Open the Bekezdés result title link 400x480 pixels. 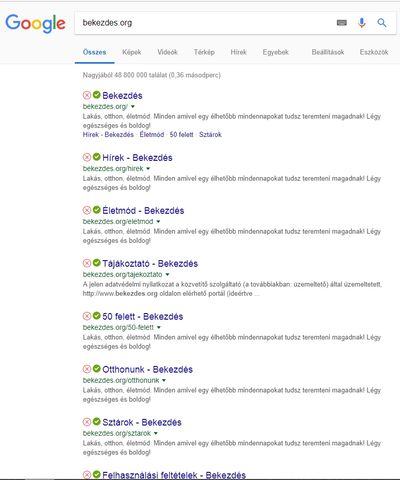pos(122,96)
